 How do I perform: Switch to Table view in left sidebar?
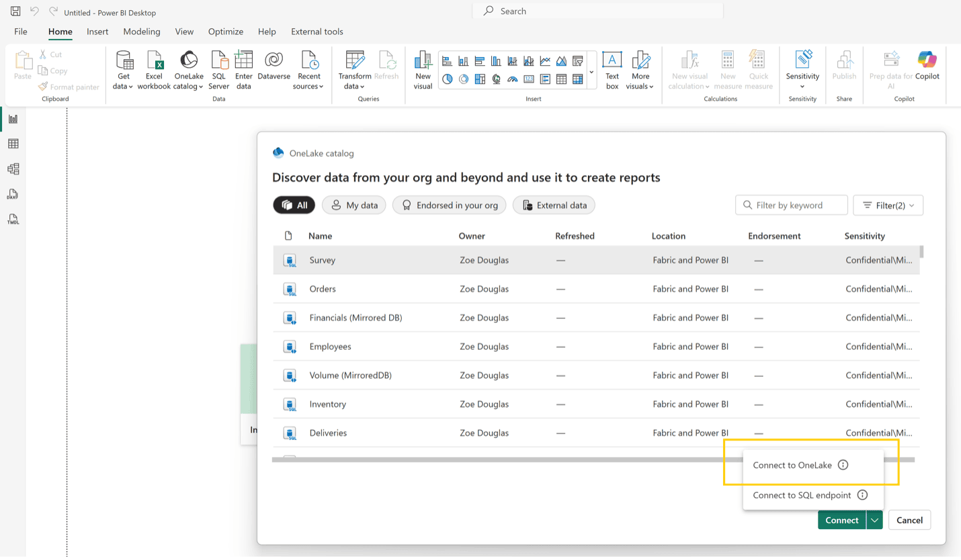(x=13, y=144)
